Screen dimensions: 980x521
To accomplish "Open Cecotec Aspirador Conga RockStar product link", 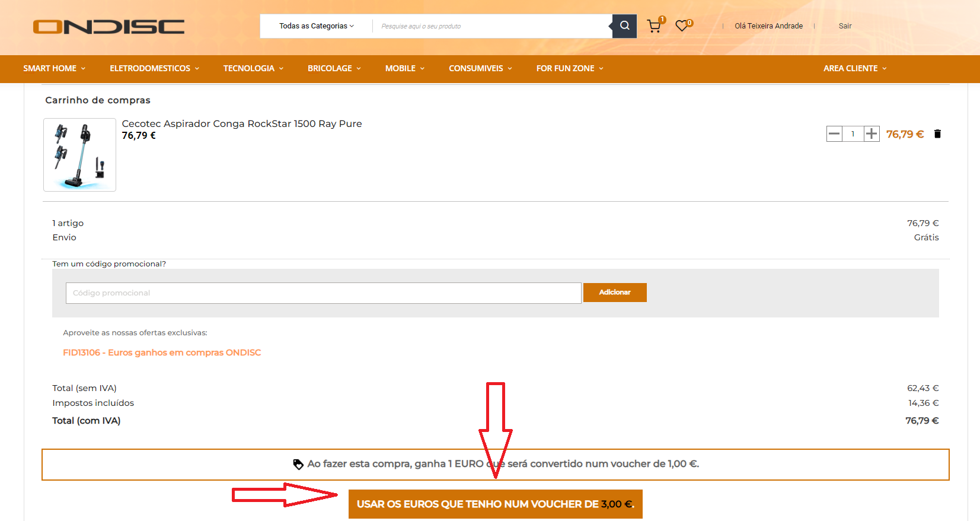I will coord(242,123).
